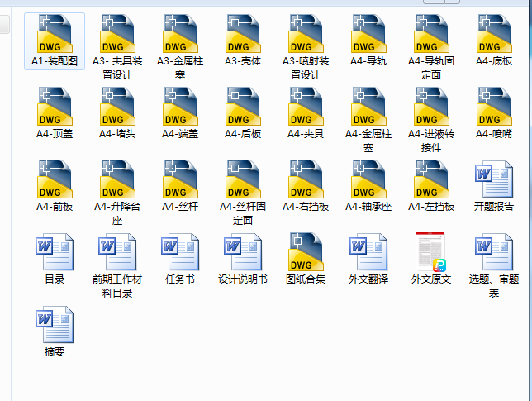Image resolution: width=532 pixels, height=401 pixels.
Task: Select the 外文原文 PDF thumbnail
Action: [431, 251]
